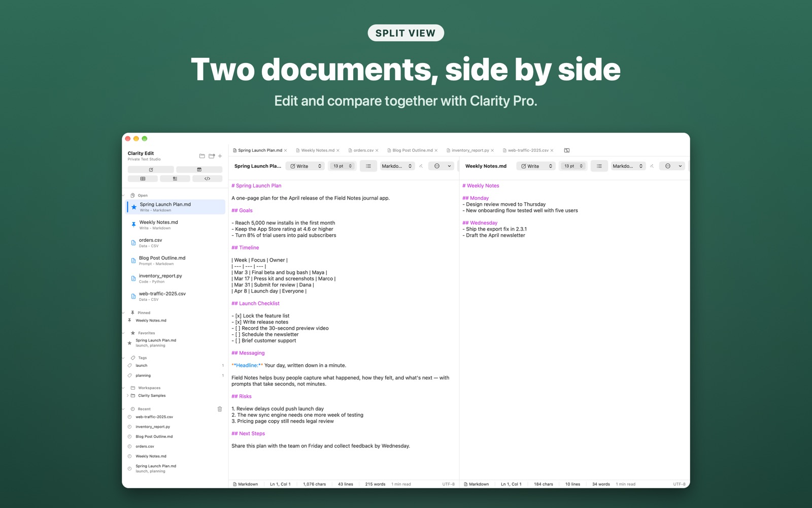This screenshot has width=812, height=508.
Task: Open the more options menu in right pane toolbar
Action: (x=672, y=166)
